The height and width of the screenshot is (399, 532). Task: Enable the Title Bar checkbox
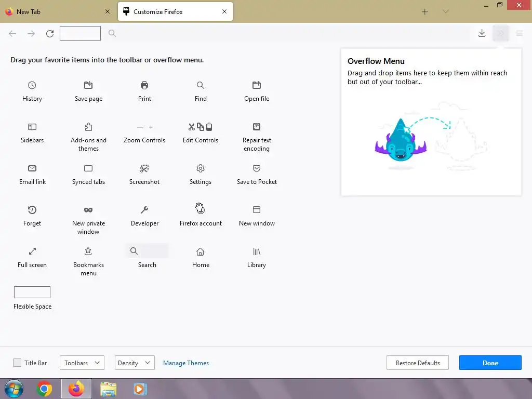(17, 363)
